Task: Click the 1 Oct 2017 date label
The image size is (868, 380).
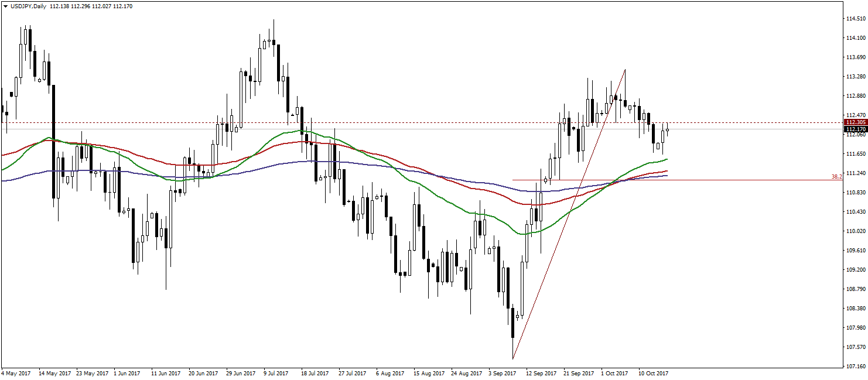Action: coord(615,373)
